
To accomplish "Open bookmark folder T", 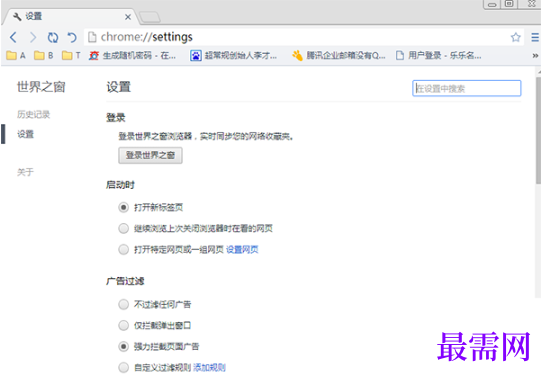I will click(71, 55).
